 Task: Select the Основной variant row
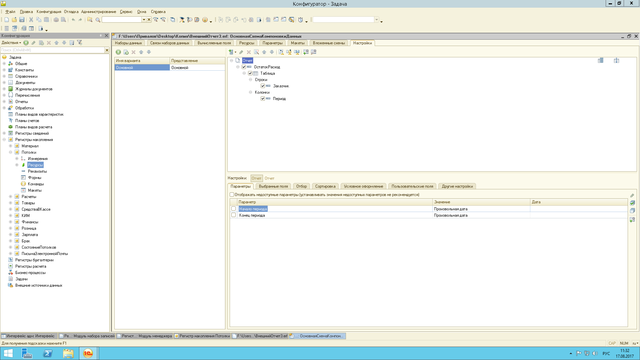(x=169, y=67)
